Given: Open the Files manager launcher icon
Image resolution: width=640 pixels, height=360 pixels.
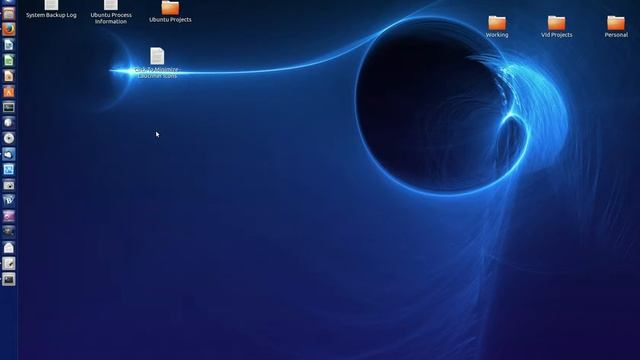Looking at the screenshot, I should click(x=9, y=14).
